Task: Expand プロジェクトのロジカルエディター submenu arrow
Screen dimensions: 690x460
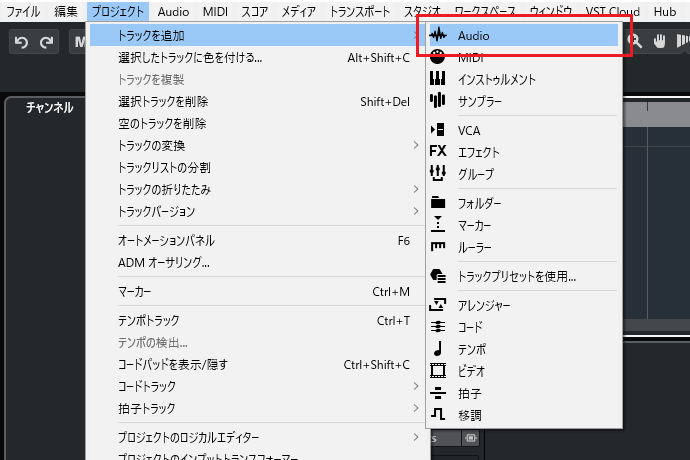Action: [416, 437]
